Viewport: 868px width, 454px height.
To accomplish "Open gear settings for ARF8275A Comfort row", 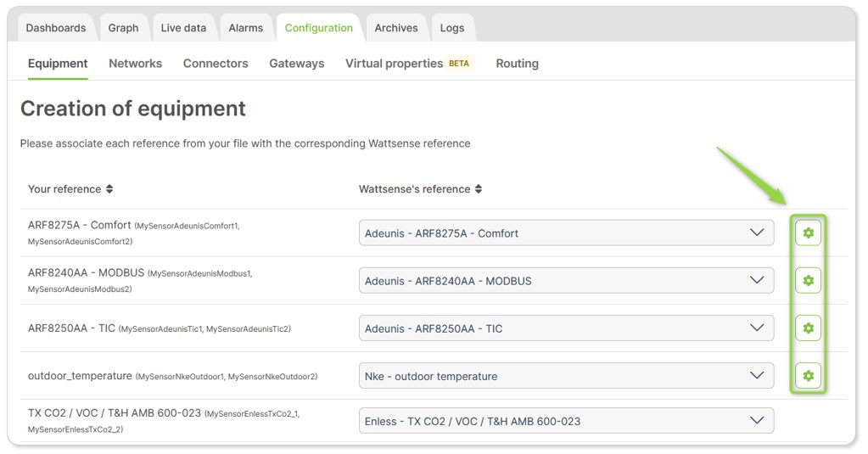I will [x=808, y=233].
